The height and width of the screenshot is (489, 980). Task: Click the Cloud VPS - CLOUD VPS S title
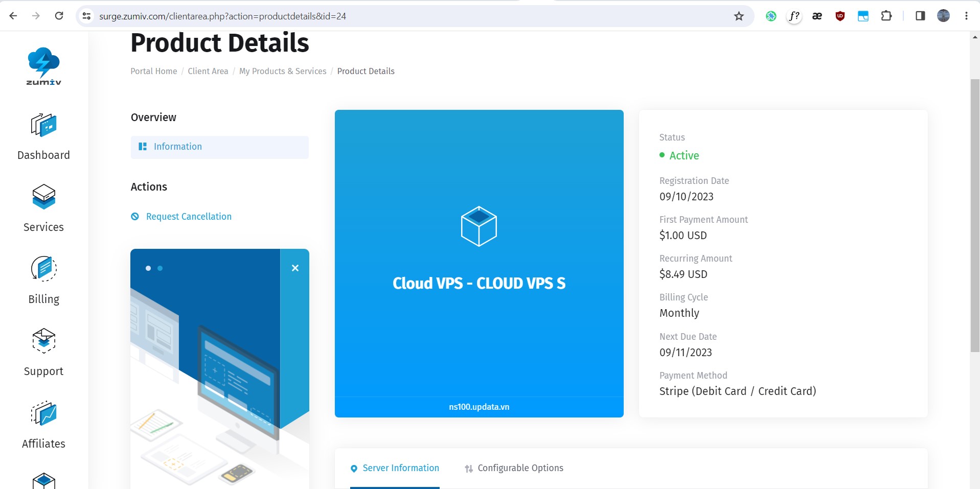pyautogui.click(x=479, y=284)
